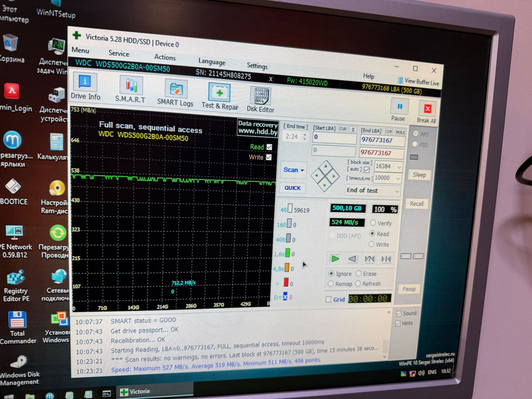Select the Verify radio option

[372, 223]
